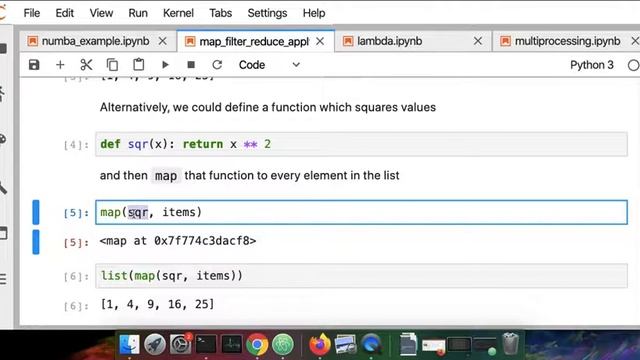Open the View menu
This screenshot has width=640, height=360.
tap(101, 13)
